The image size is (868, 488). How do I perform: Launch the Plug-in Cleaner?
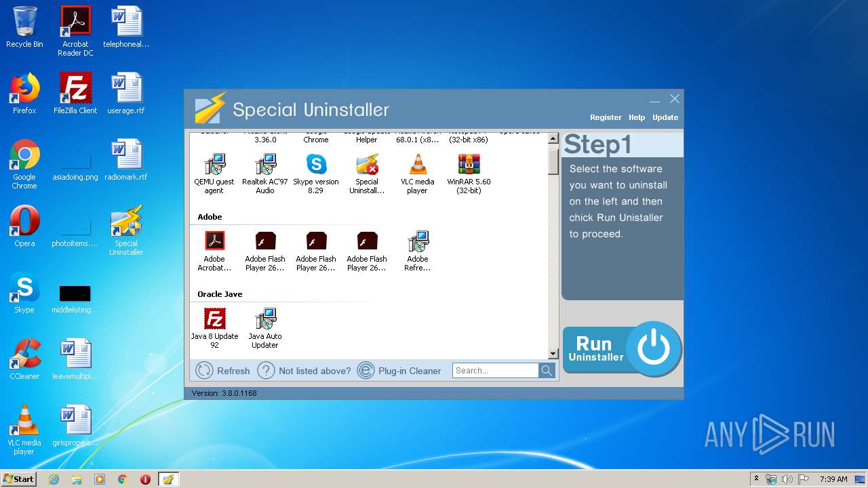pos(399,371)
